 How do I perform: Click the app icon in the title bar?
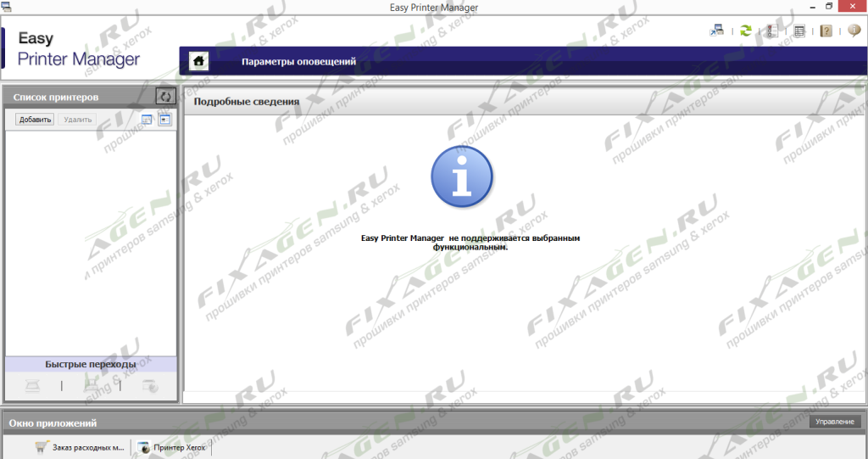tap(6, 7)
